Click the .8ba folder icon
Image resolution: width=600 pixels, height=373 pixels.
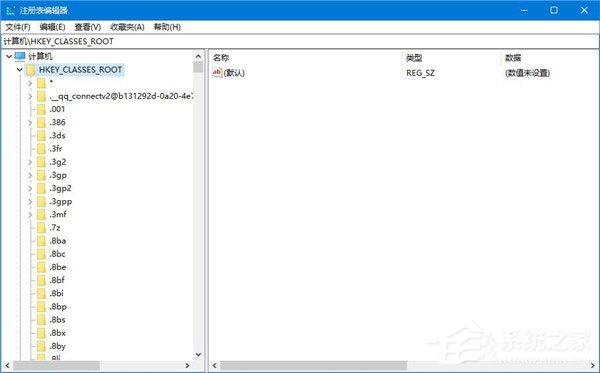click(41, 241)
